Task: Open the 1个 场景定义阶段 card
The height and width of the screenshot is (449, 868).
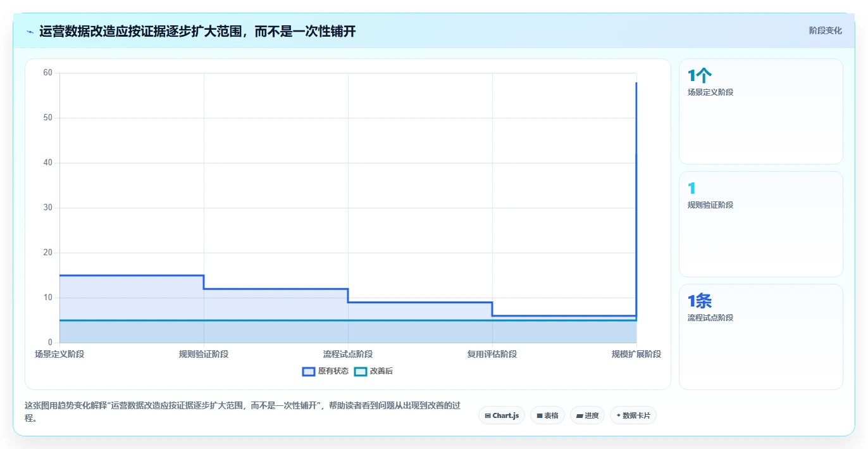Action: 760,111
